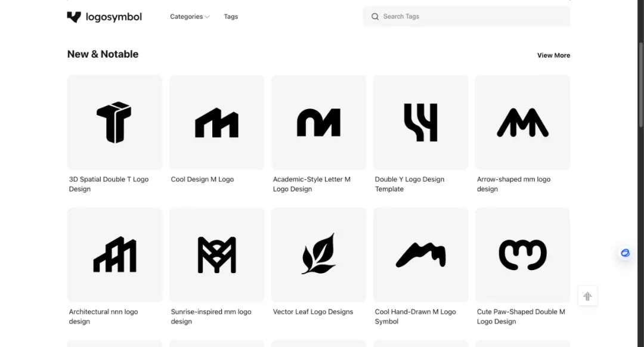Click 'Architectural nnn logo design' title
Screen dimensions: 644x347
coord(104,317)
